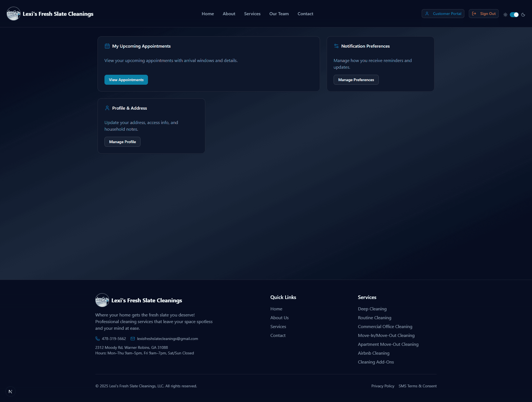Viewport: 532px width, 402px height.
Task: Click the sign-out arrow icon
Action: (474, 13)
